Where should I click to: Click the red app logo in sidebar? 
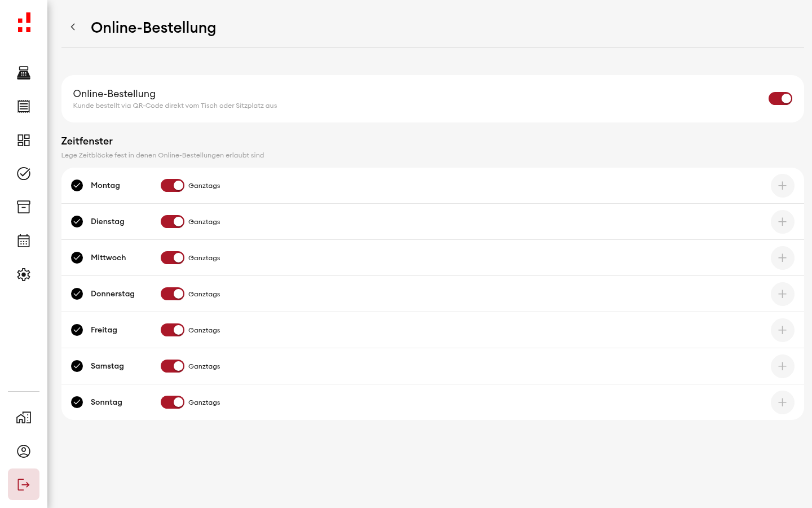[x=24, y=23]
